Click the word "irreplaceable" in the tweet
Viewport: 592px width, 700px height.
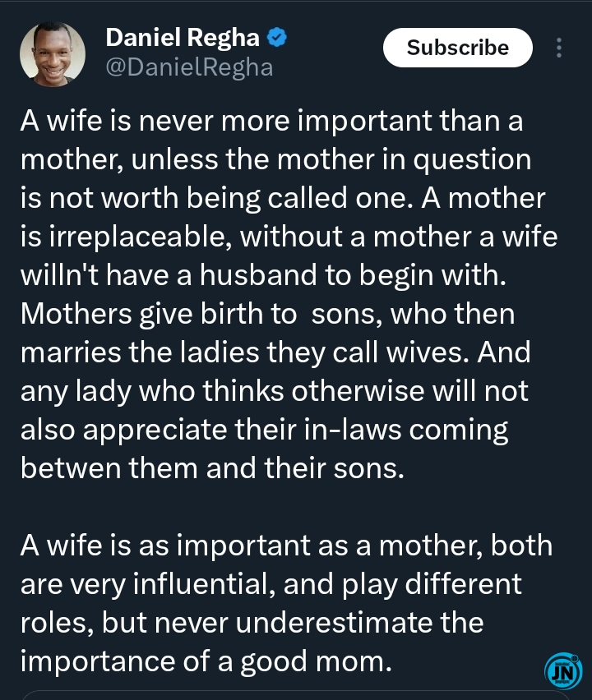pos(127,237)
